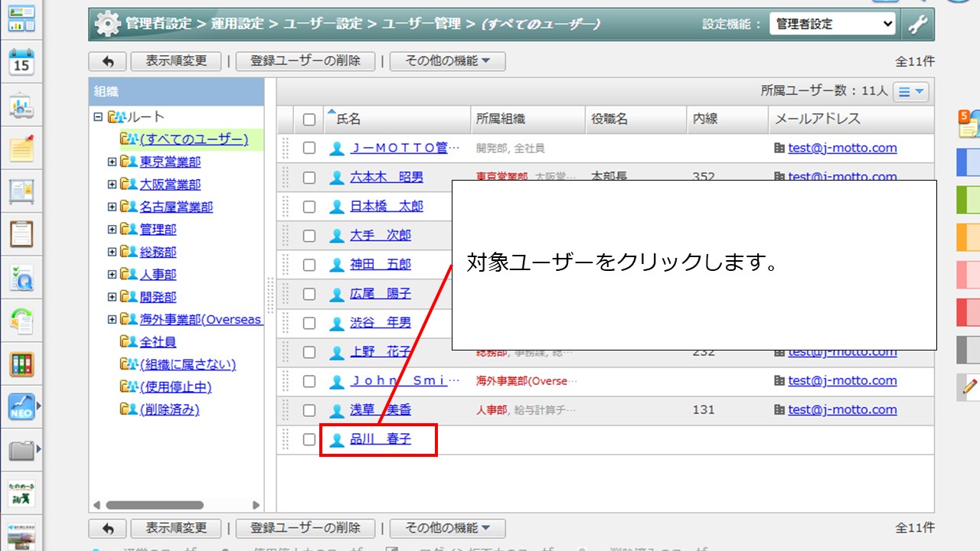Click the organization tree horizontal scrollbar
Image resolution: width=980 pixels, height=551 pixels.
point(155,505)
